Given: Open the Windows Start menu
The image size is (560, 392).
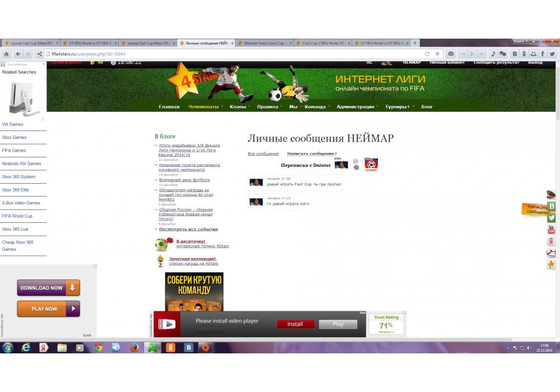Looking at the screenshot, I should coord(7,347).
